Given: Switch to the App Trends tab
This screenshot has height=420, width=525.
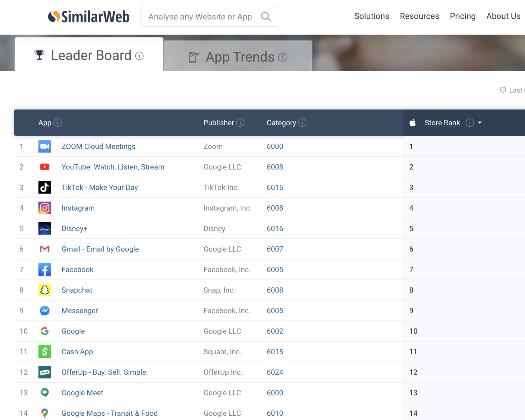Looking at the screenshot, I should click(x=238, y=57).
